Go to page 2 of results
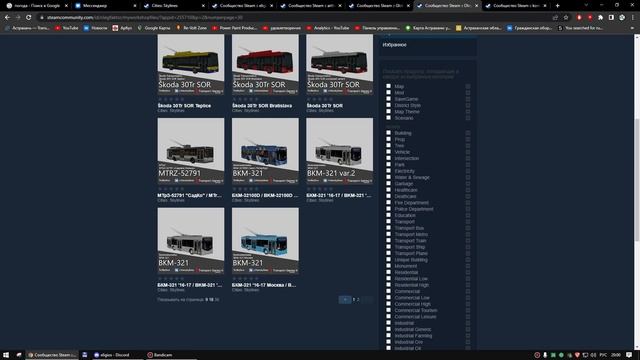 (358, 300)
